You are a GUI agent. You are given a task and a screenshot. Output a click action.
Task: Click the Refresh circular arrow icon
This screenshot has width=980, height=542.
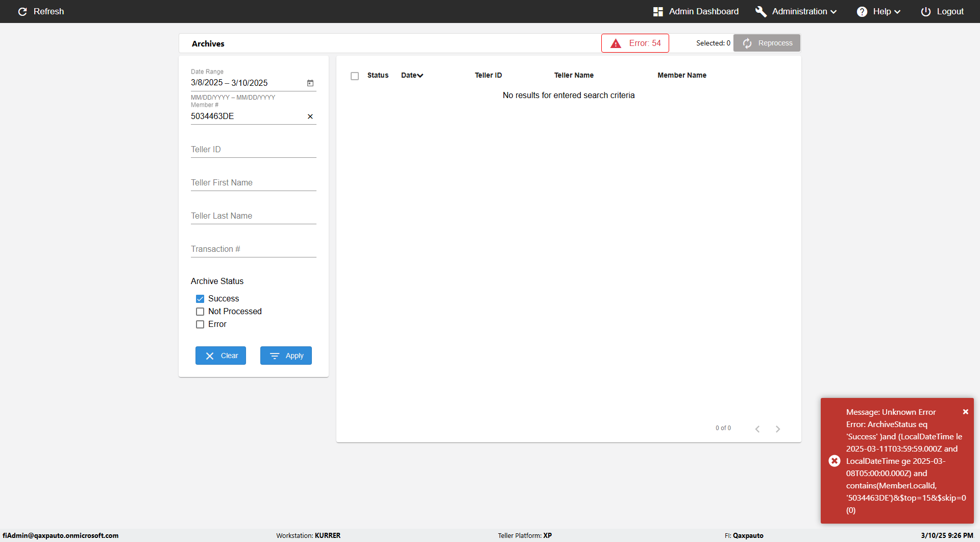[22, 11]
